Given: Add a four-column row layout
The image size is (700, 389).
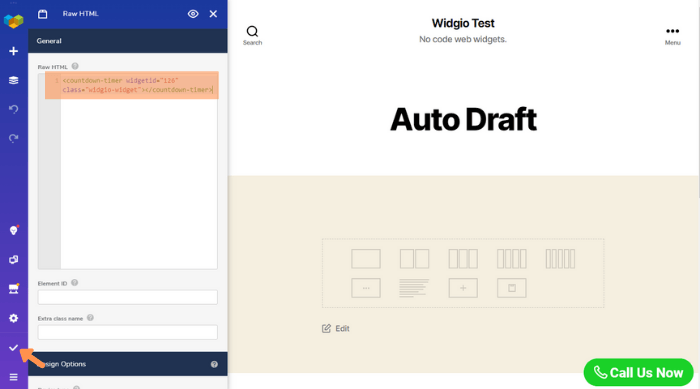Looking at the screenshot, I should pos(512,259).
